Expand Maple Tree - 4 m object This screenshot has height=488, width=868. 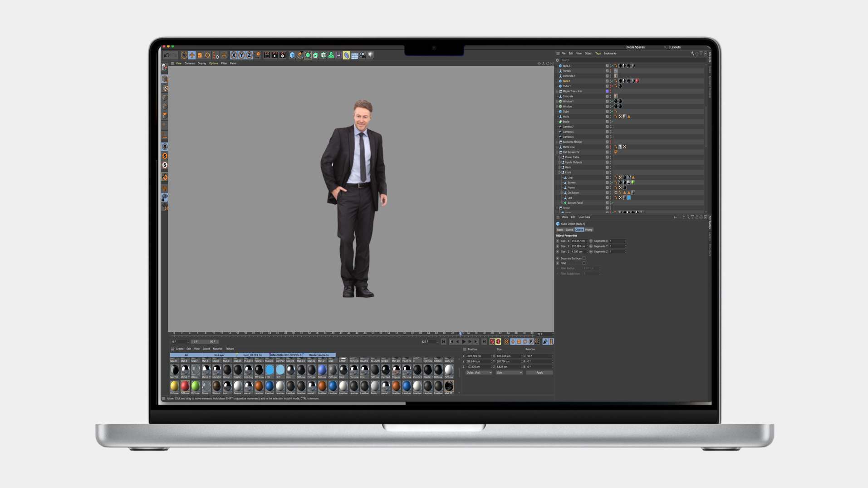click(x=557, y=91)
